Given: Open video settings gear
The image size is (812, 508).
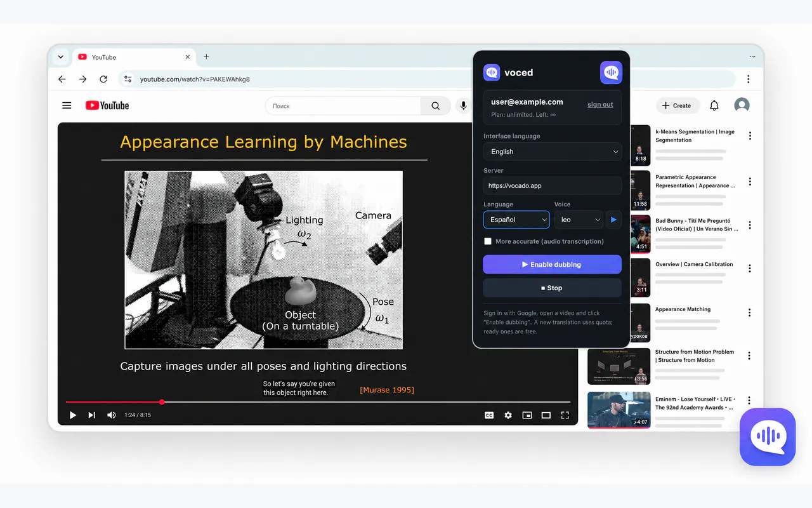Looking at the screenshot, I should point(508,415).
